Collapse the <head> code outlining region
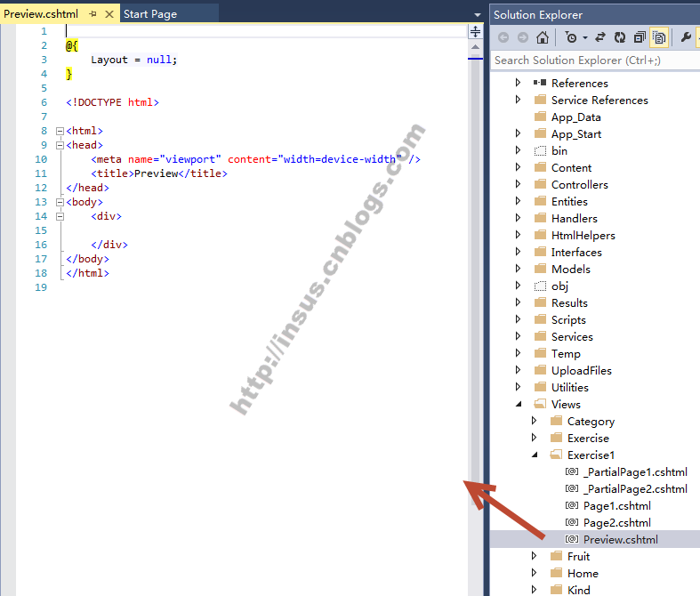Viewport: 700px width, 596px height. pos(60,146)
